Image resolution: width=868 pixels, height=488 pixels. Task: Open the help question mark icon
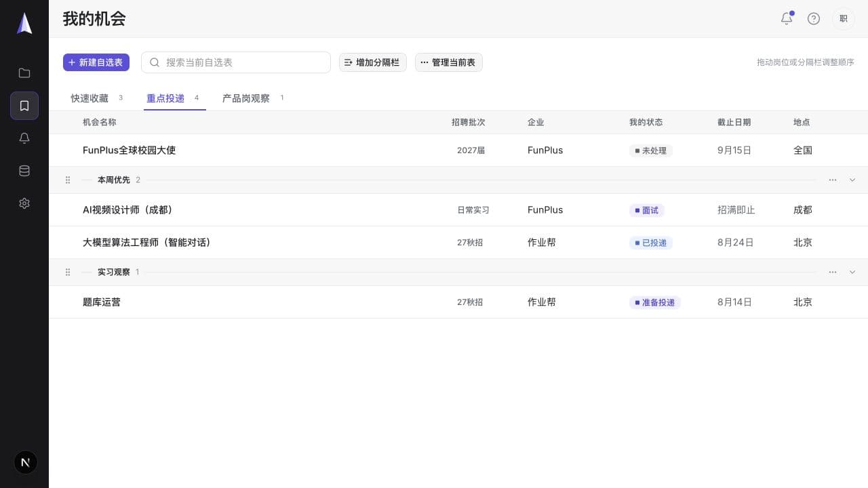pos(814,19)
